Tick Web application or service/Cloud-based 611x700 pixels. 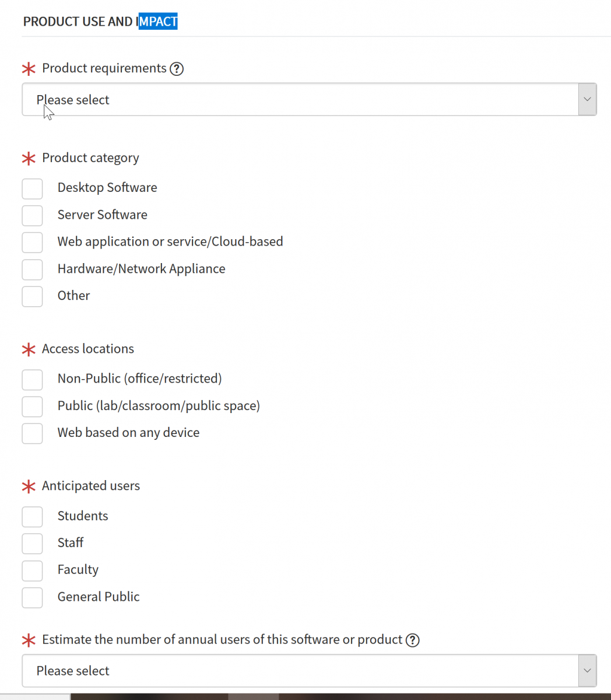33,242
